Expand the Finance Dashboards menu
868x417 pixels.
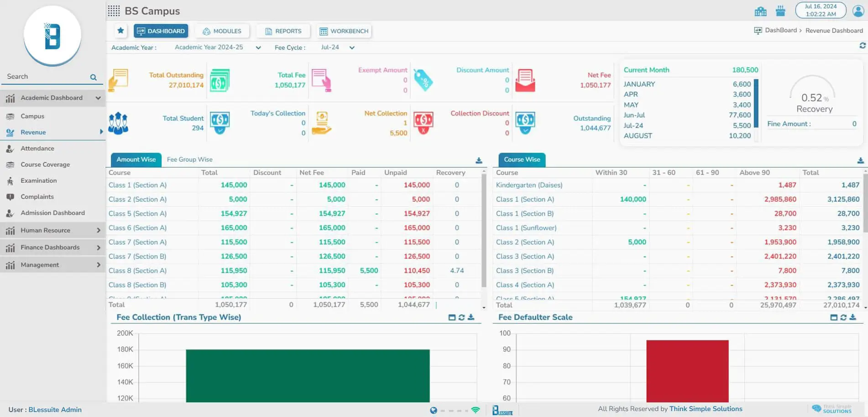click(x=98, y=248)
